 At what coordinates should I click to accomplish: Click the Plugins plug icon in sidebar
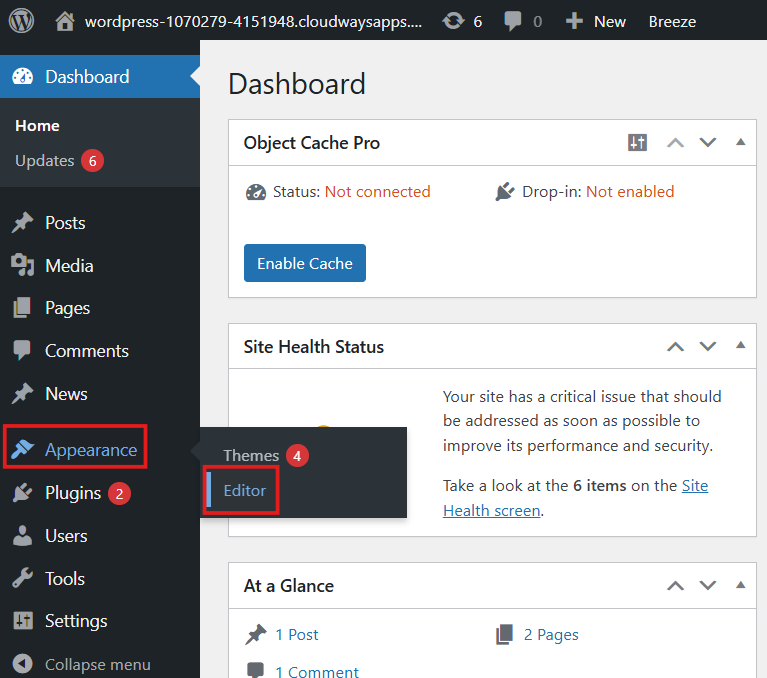pos(22,493)
